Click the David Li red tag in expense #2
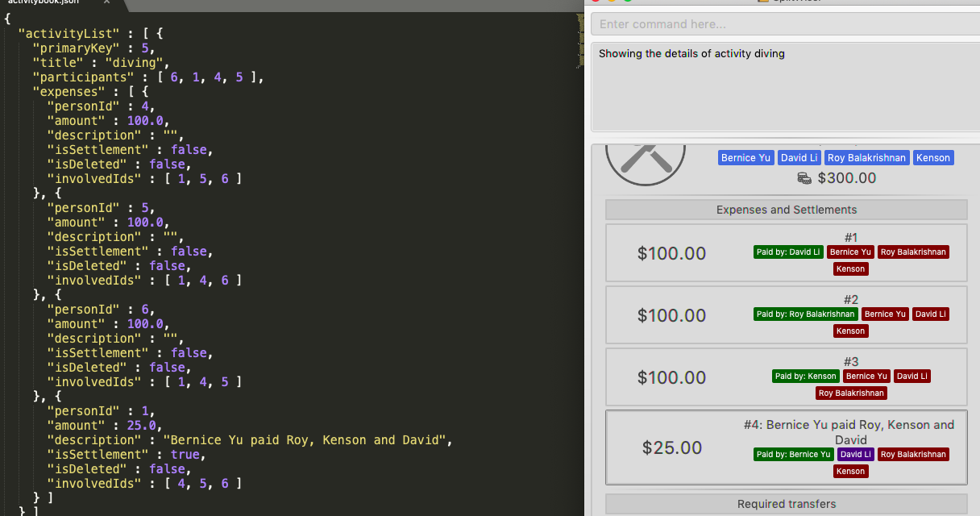 930,314
